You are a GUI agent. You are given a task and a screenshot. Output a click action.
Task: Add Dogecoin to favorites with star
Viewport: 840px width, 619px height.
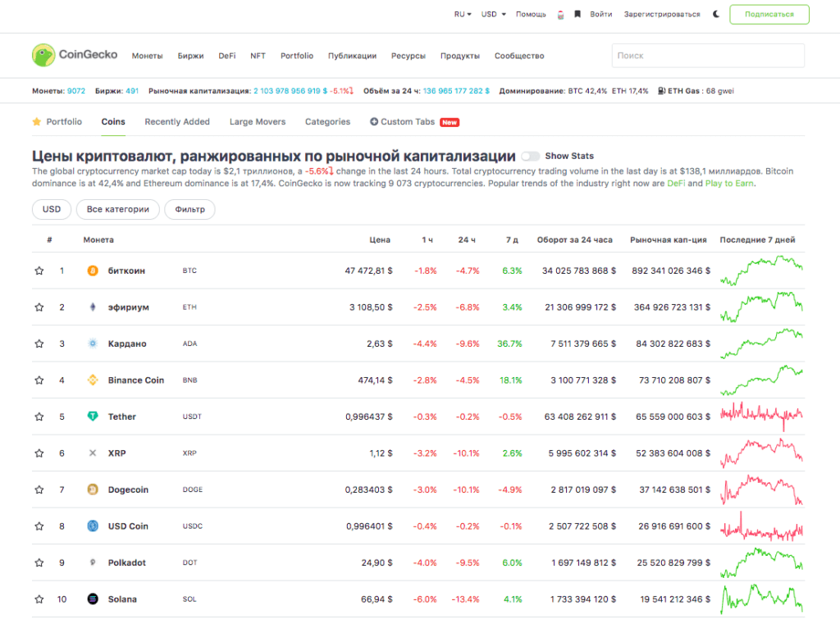(x=39, y=489)
